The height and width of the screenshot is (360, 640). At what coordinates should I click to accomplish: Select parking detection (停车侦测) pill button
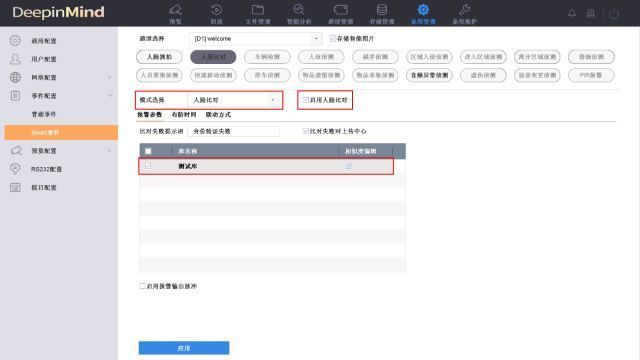(267, 75)
